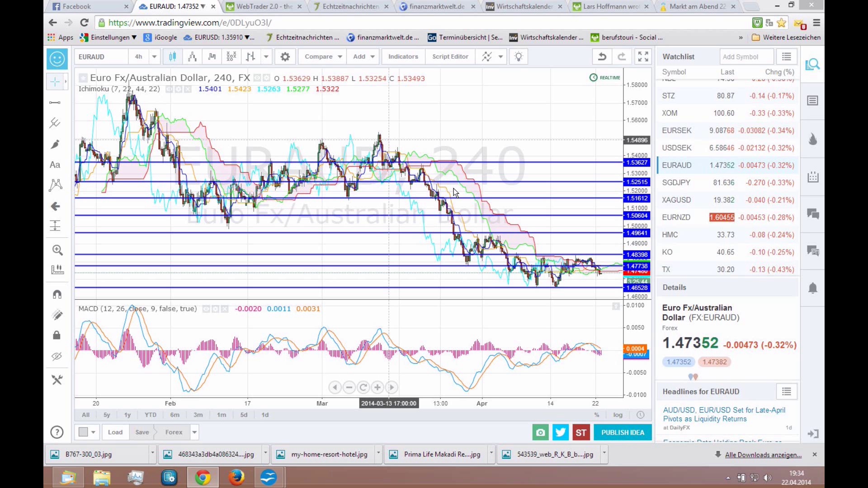The image size is (868, 488).
Task: Select the magnet mode tool
Action: 57,295
